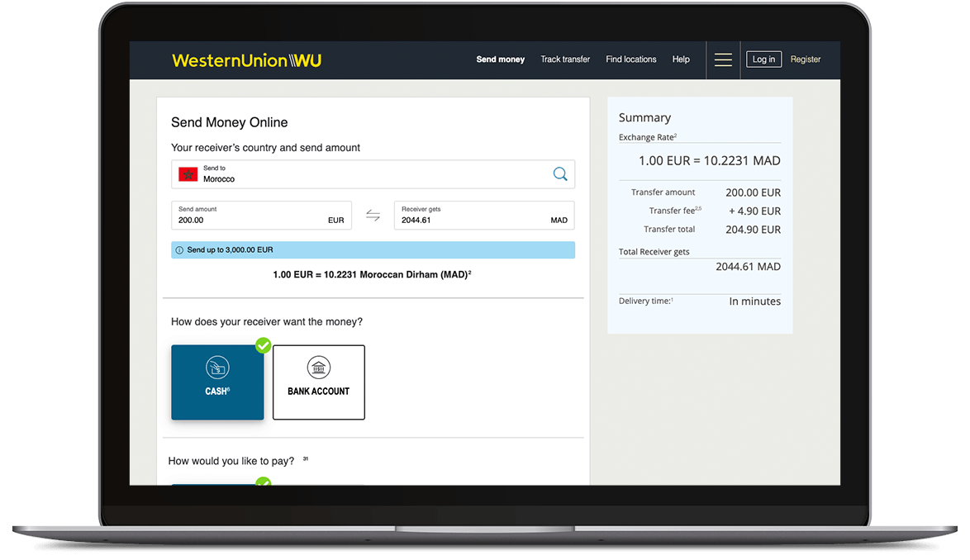Click the bank building icon
The image size is (970, 560).
click(318, 368)
